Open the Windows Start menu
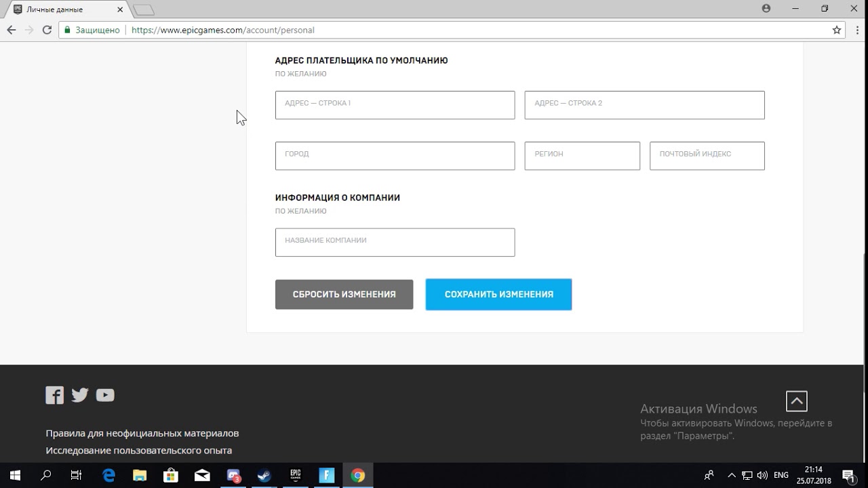 [15, 475]
